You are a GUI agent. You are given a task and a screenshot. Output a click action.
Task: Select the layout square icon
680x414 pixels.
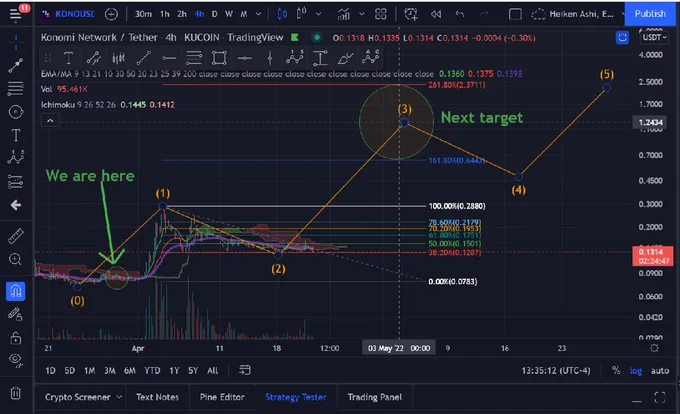tap(515, 14)
